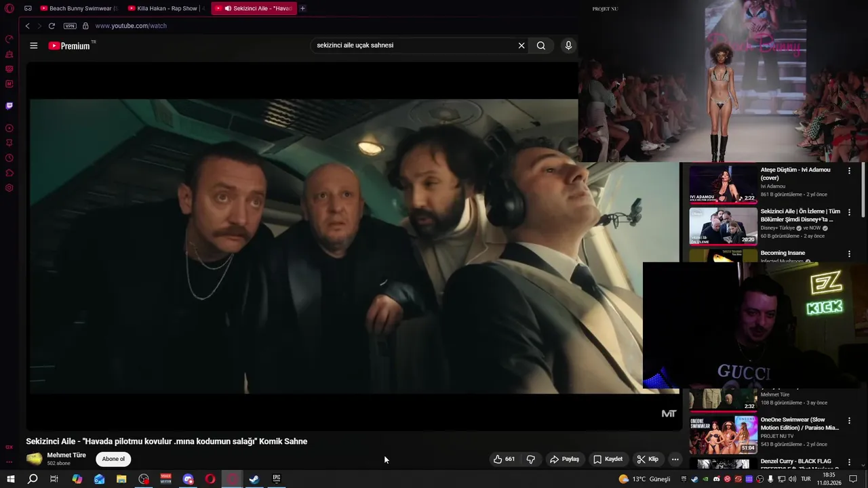Switch TUR keyboard language indicator
The image size is (868, 488).
point(806,479)
